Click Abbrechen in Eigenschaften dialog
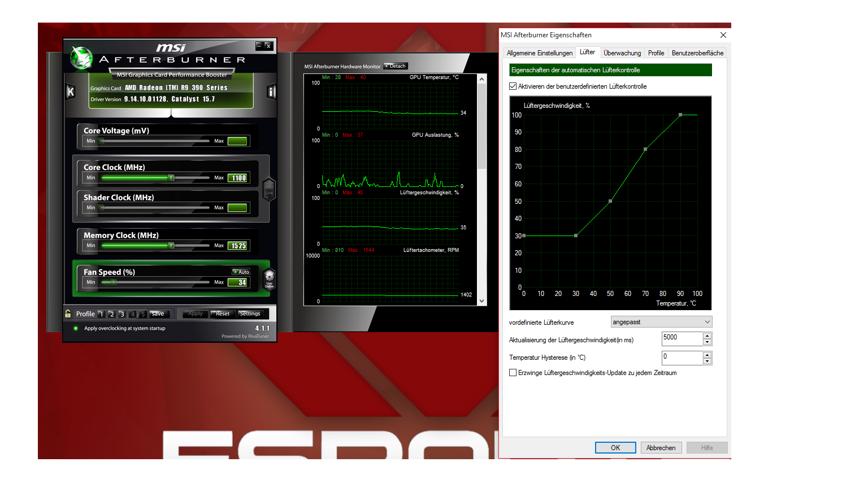This screenshot has height=488, width=868. pos(661,448)
